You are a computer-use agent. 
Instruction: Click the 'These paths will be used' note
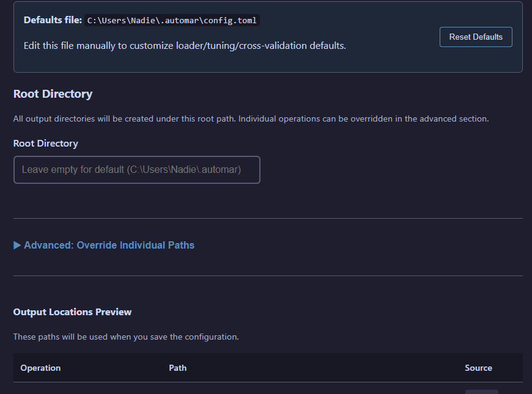tap(126, 337)
